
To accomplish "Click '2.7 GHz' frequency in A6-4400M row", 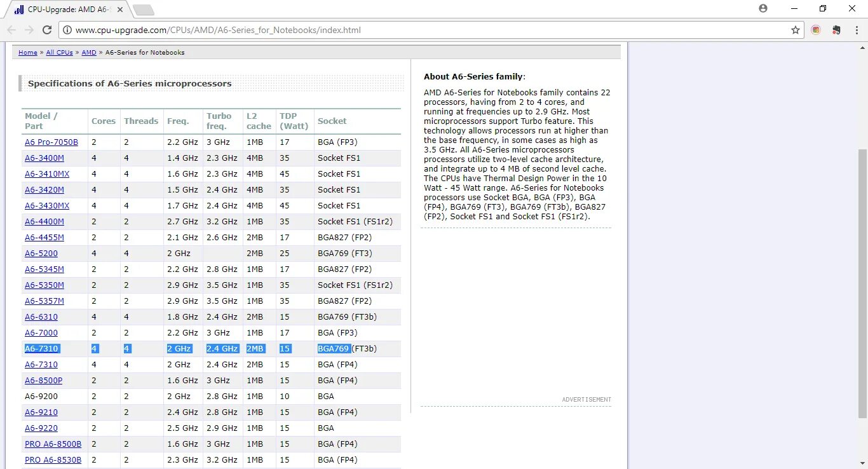I will coord(182,221).
